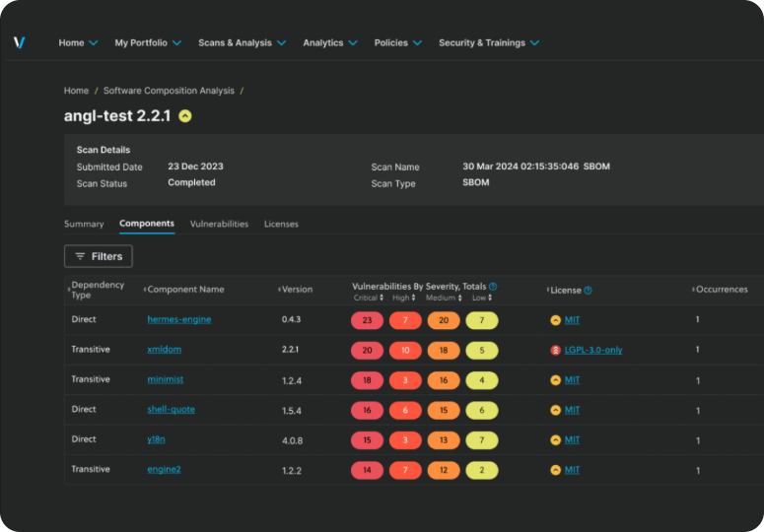Screen dimensions: 764x532
Task: Select the Components tab
Action: click(147, 224)
